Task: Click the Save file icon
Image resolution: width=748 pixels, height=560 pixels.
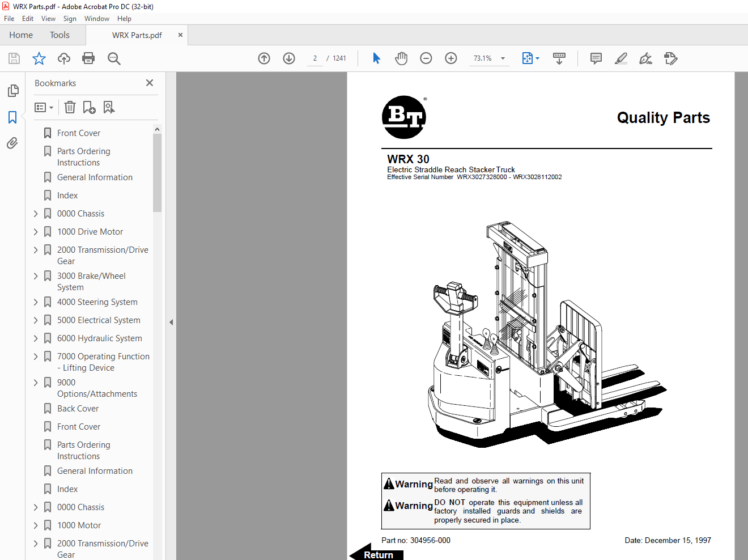Action: pos(14,58)
